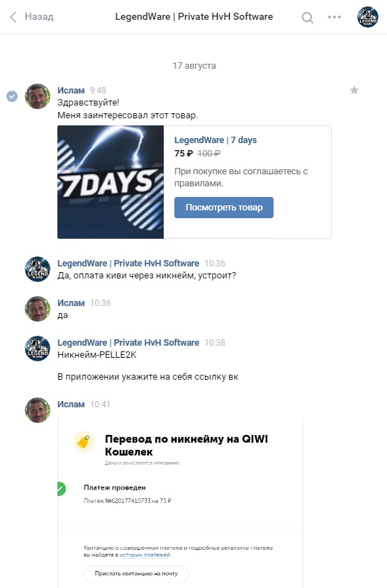Image resolution: width=387 pixels, height=588 pixels.
Task: Mark first message with the star icon
Action: pyautogui.click(x=354, y=90)
